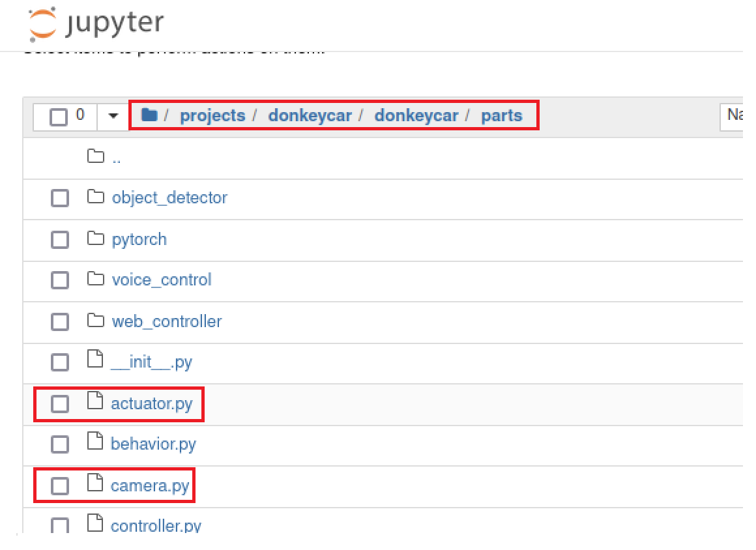Select the camera.py checkbox
The image size is (756, 550).
point(60,485)
